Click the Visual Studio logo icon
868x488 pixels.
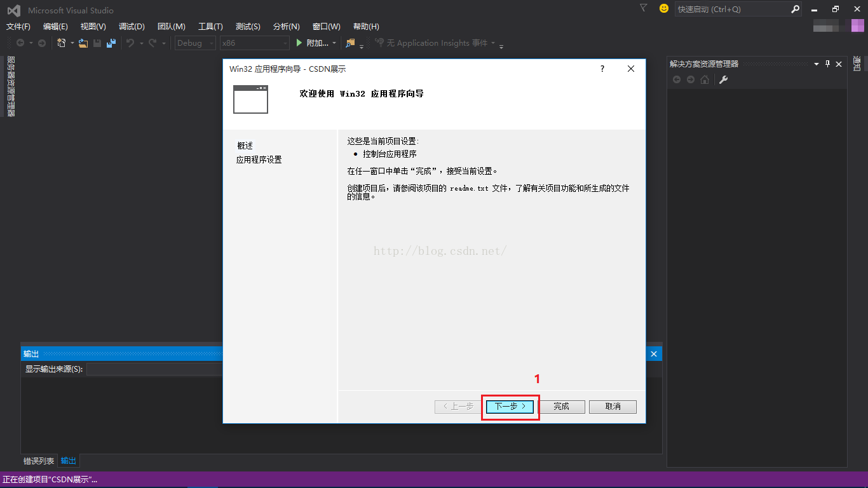click(x=13, y=10)
